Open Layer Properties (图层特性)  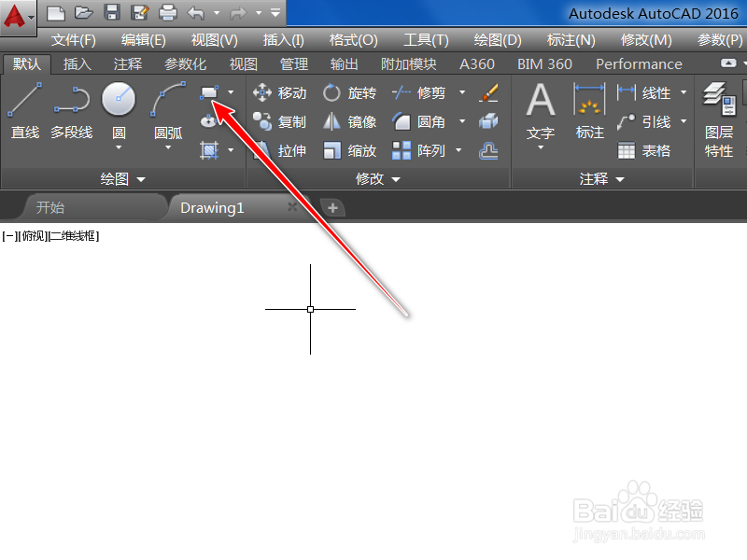tap(719, 120)
